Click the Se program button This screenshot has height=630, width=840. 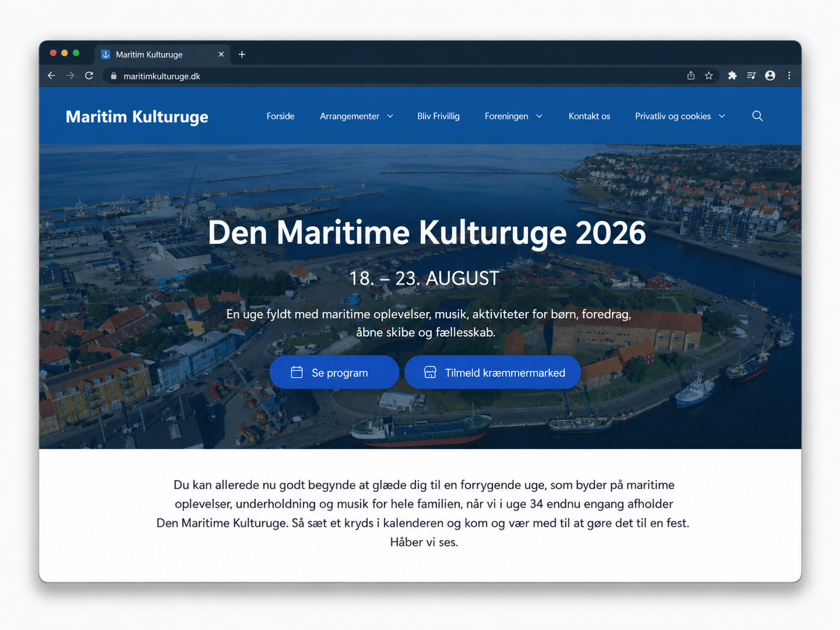(334, 372)
